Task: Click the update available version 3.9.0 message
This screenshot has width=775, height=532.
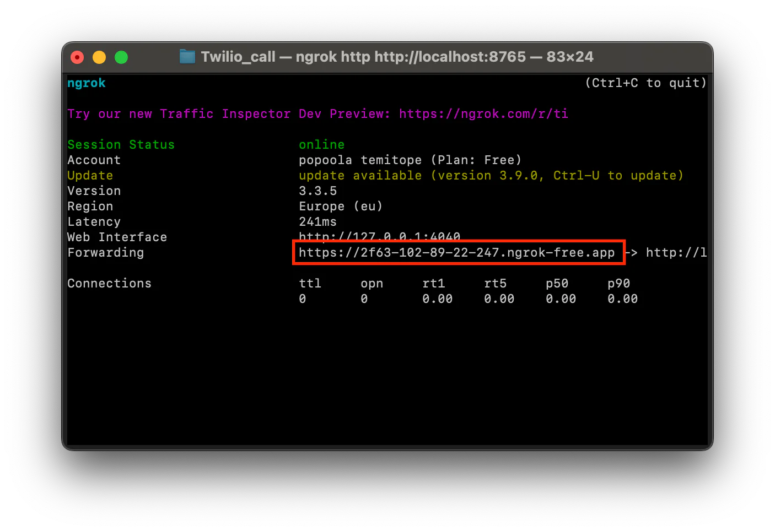Action: click(x=491, y=176)
